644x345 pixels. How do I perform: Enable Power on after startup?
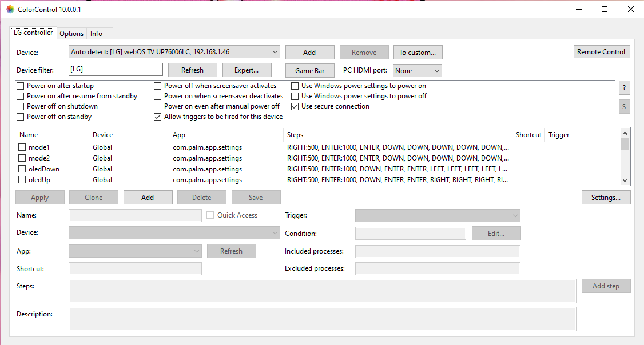[21, 86]
